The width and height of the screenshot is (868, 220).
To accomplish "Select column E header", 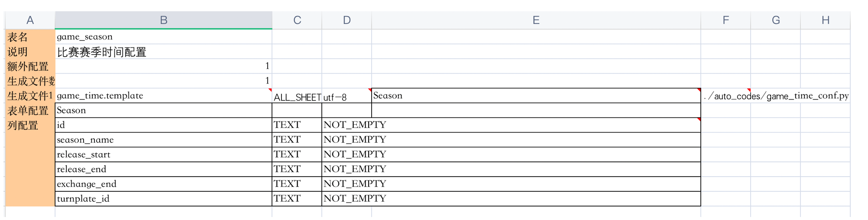I will (536, 20).
